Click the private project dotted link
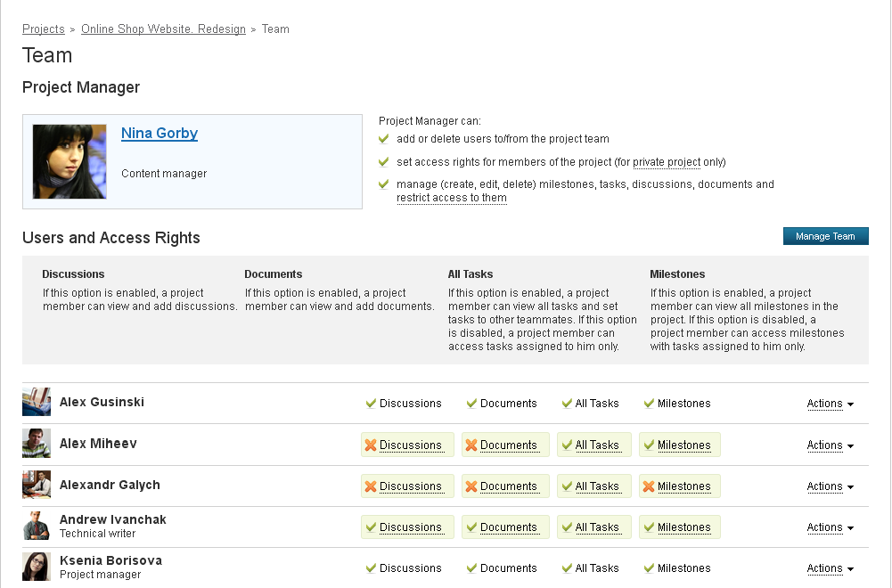Image resolution: width=892 pixels, height=588 pixels. pyautogui.click(x=667, y=162)
